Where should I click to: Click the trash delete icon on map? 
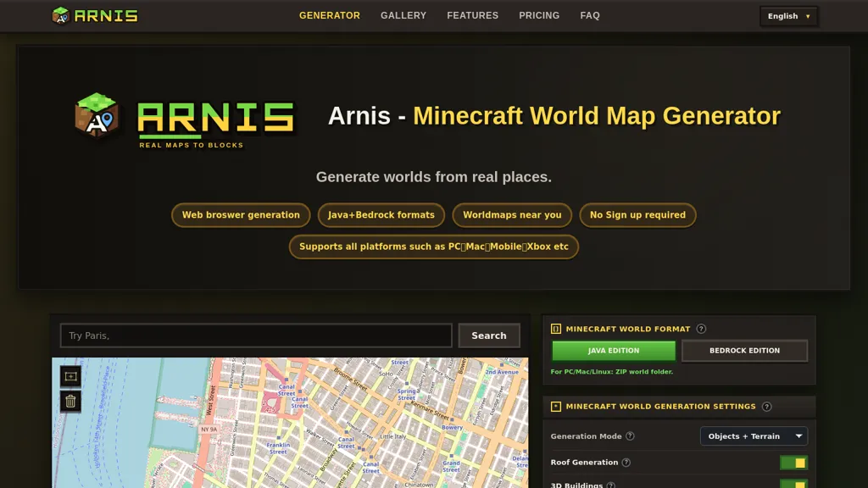[x=70, y=401]
